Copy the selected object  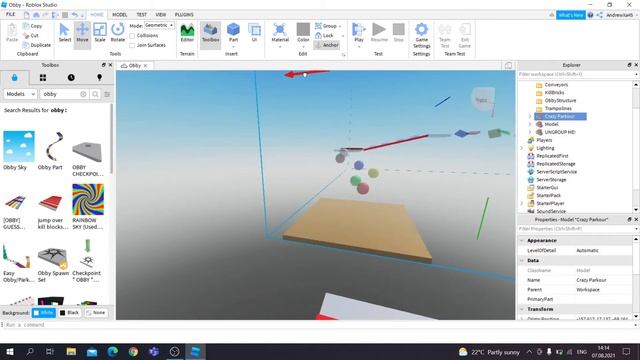pyautogui.click(x=33, y=26)
